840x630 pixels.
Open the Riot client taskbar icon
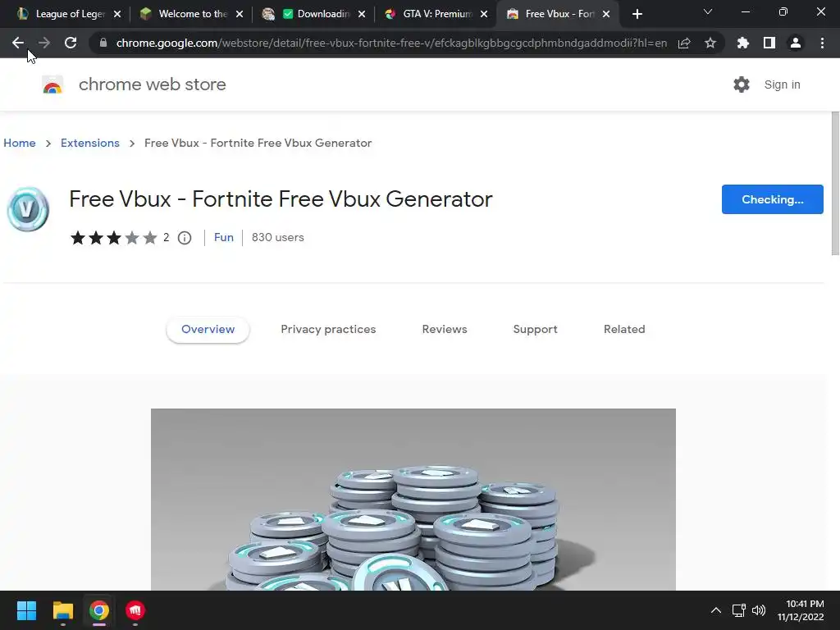(x=135, y=610)
